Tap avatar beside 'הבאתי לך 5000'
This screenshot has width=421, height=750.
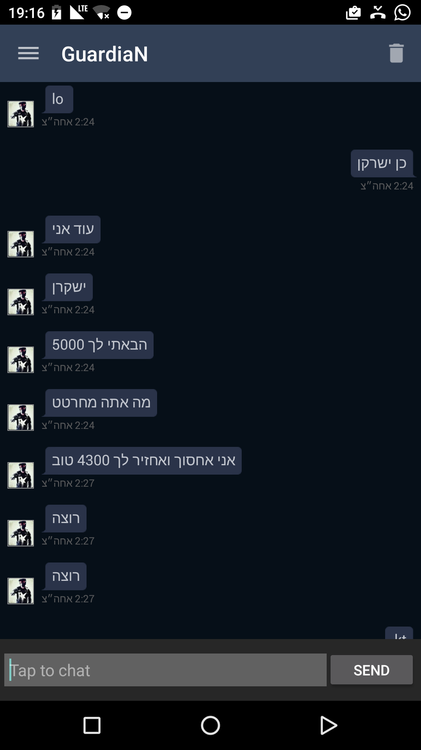click(x=21, y=360)
